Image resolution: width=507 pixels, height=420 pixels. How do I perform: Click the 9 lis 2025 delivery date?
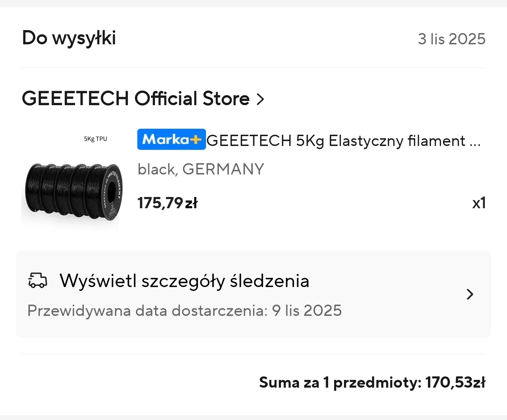point(307,311)
